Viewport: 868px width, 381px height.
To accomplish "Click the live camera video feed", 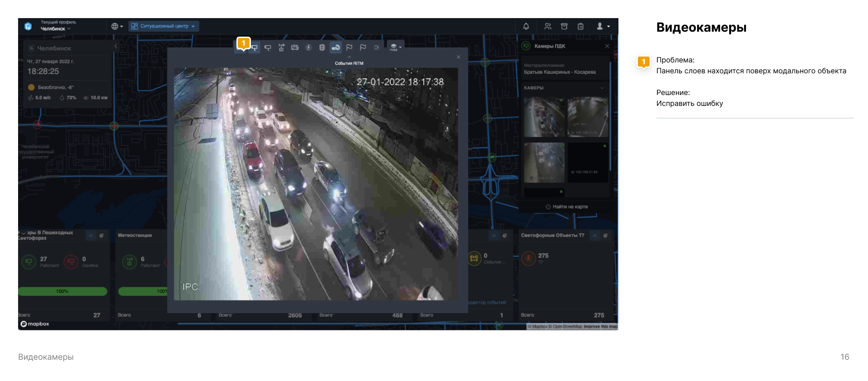I will pos(316,184).
